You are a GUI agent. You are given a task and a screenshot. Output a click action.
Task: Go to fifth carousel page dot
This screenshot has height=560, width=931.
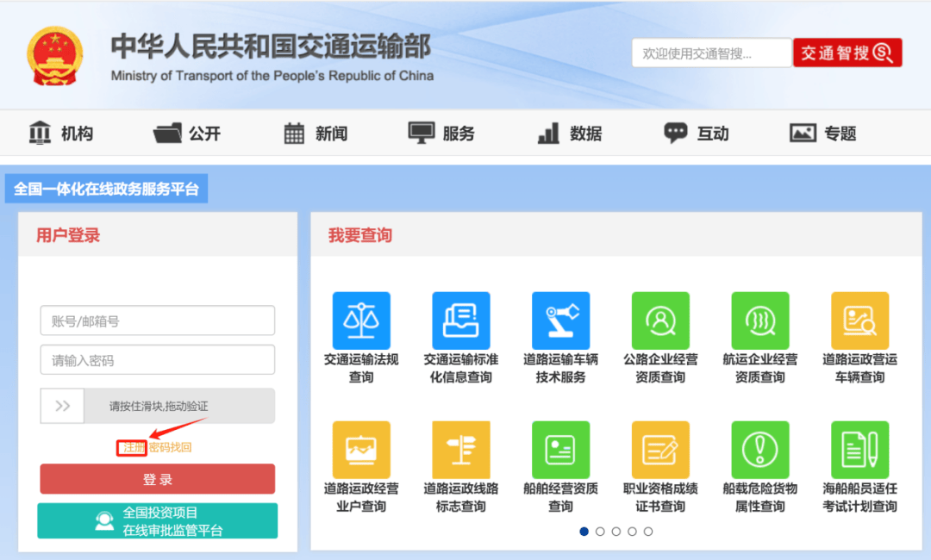coord(647,532)
